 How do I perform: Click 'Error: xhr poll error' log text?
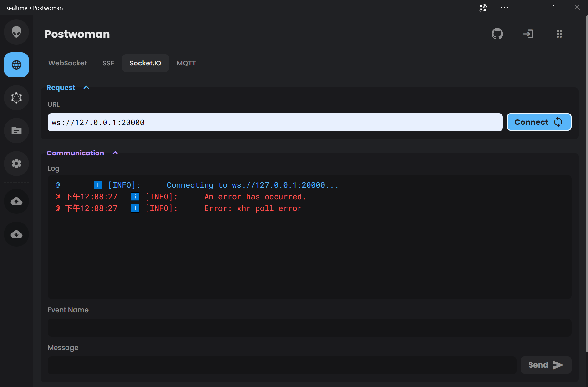coord(253,208)
